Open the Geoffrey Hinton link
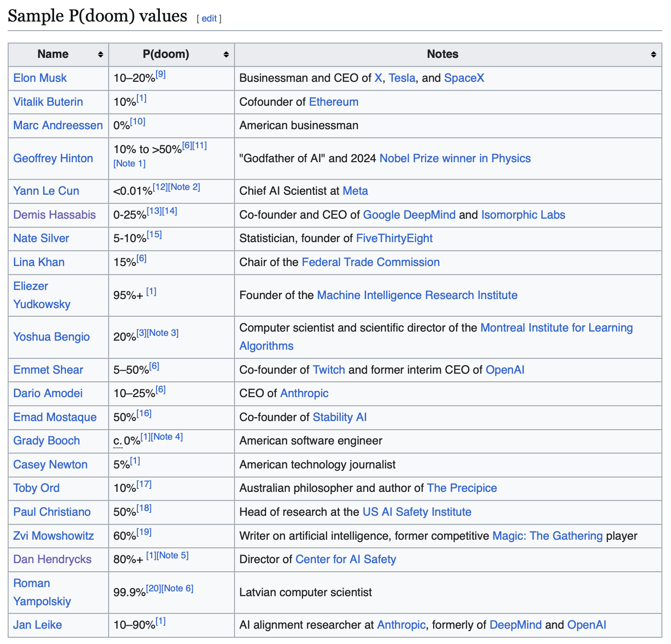Image resolution: width=671 pixels, height=644 pixels. (53, 158)
